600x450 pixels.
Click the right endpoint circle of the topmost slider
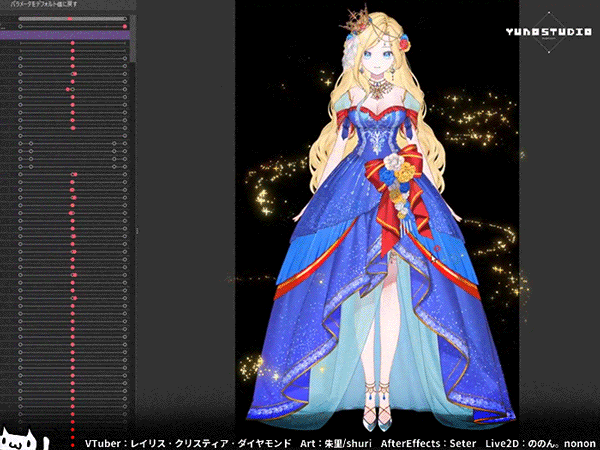click(x=125, y=18)
